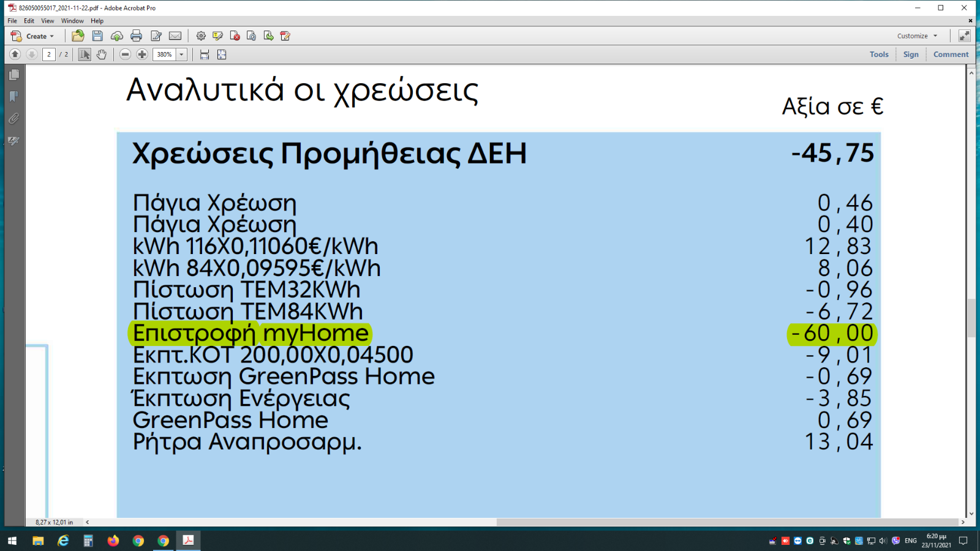Open the Windows Start menu
The width and height of the screenshot is (980, 551).
tap(12, 541)
